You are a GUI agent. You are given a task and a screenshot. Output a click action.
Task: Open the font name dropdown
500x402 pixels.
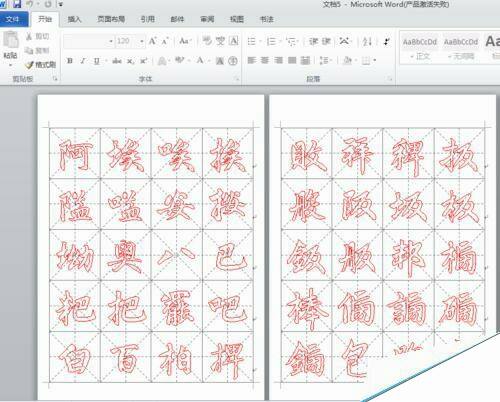[x=111, y=41]
